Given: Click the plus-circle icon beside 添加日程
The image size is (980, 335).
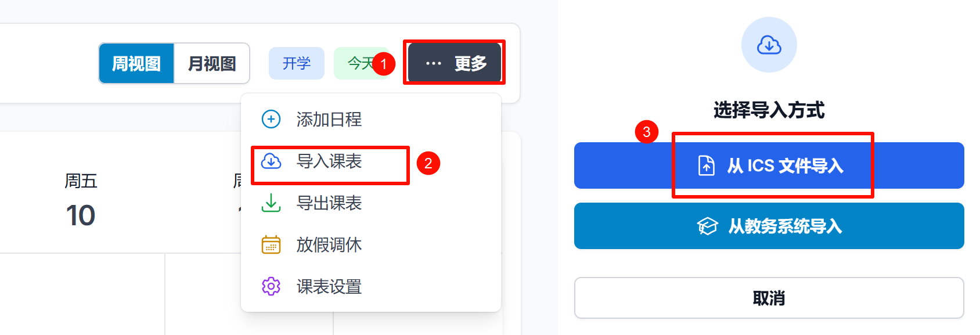Looking at the screenshot, I should 271,119.
